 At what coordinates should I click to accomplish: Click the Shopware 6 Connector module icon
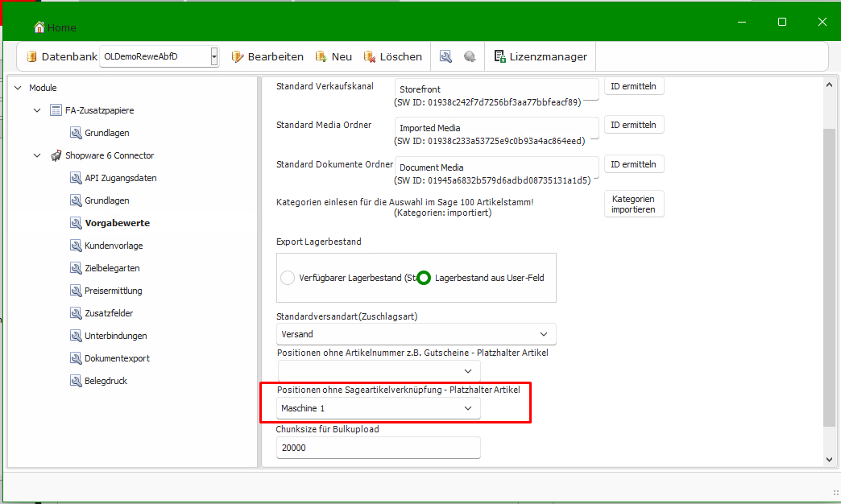[x=56, y=155]
